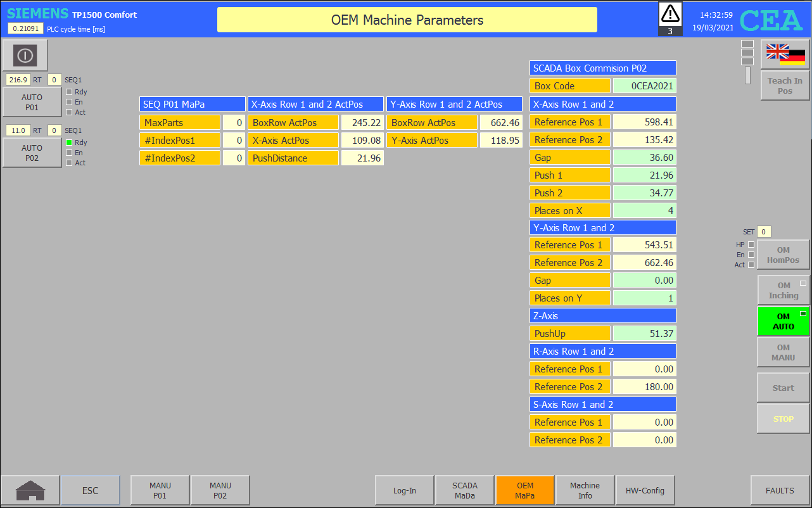Image resolution: width=812 pixels, height=508 pixels.
Task: Open the FAULTS screen
Action: point(780,490)
